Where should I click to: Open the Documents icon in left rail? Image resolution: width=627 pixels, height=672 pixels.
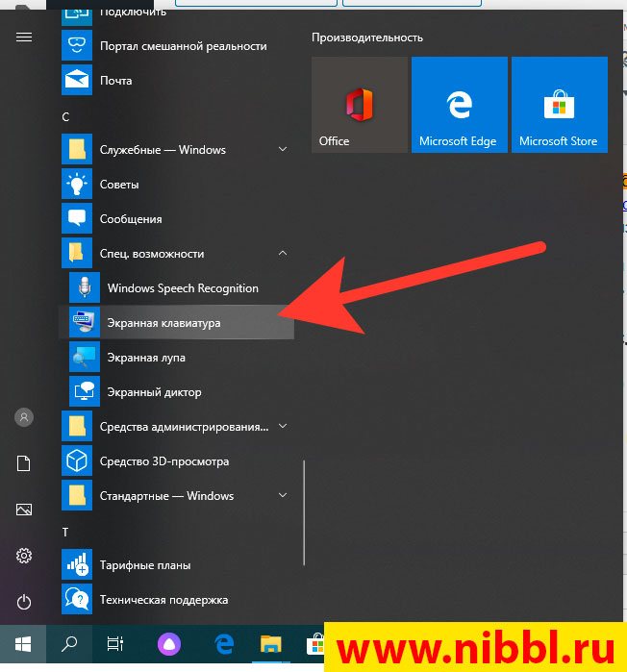[x=24, y=463]
